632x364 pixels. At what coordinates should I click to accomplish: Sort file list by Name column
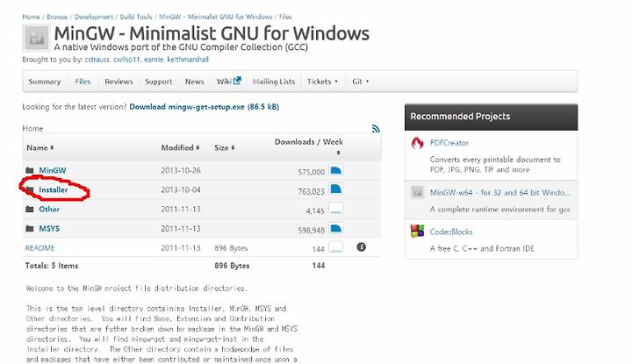[39, 147]
